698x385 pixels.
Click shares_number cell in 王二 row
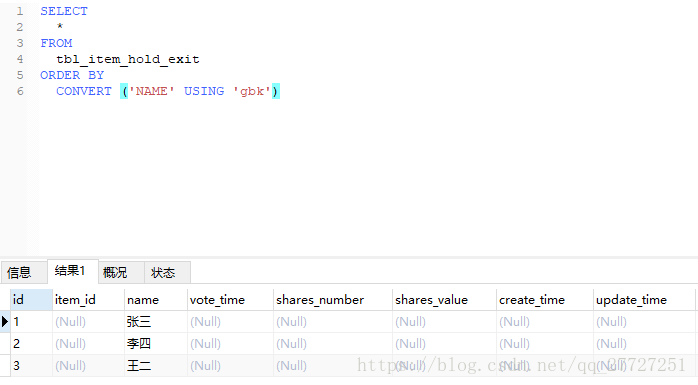tap(333, 366)
